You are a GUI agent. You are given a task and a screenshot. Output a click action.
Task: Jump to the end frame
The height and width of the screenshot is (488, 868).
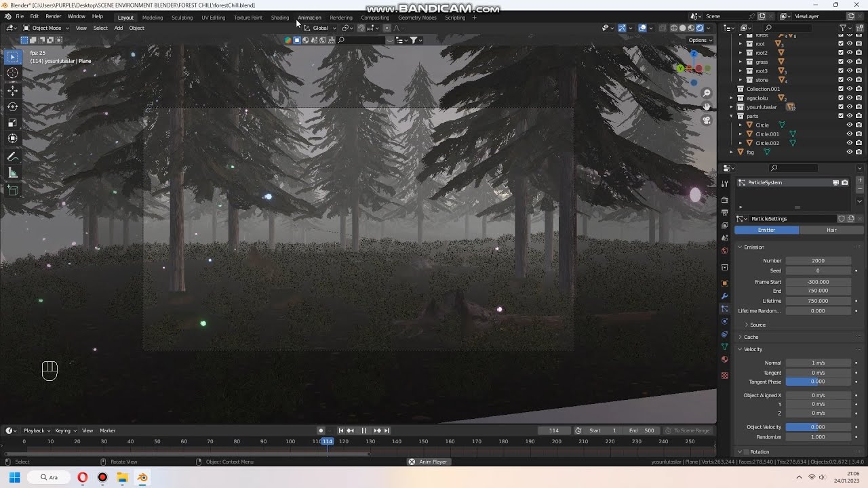pos(387,430)
